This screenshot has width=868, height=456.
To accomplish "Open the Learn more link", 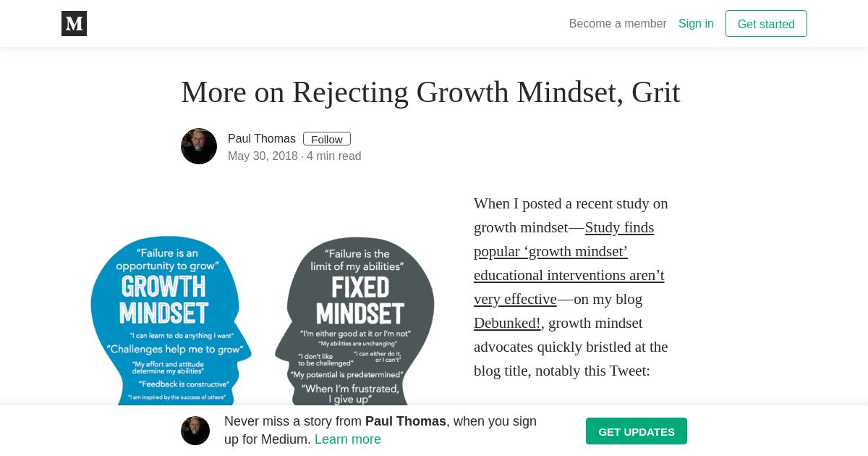I will [x=348, y=439].
